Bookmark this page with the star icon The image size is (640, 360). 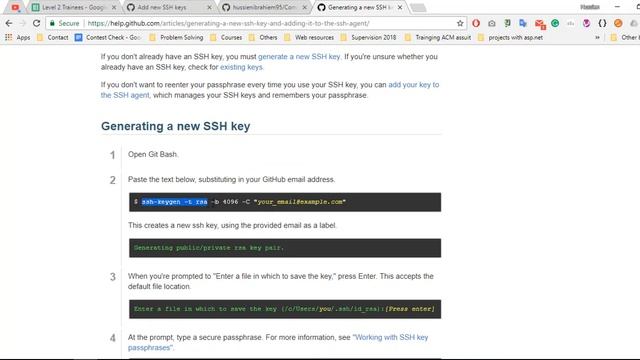pyautogui.click(x=460, y=23)
